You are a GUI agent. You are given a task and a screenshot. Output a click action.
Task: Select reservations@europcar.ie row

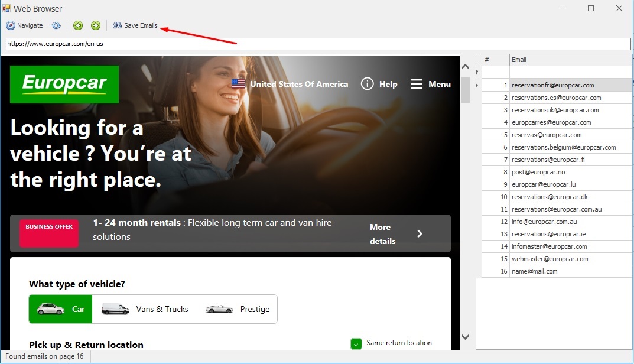tap(557, 234)
